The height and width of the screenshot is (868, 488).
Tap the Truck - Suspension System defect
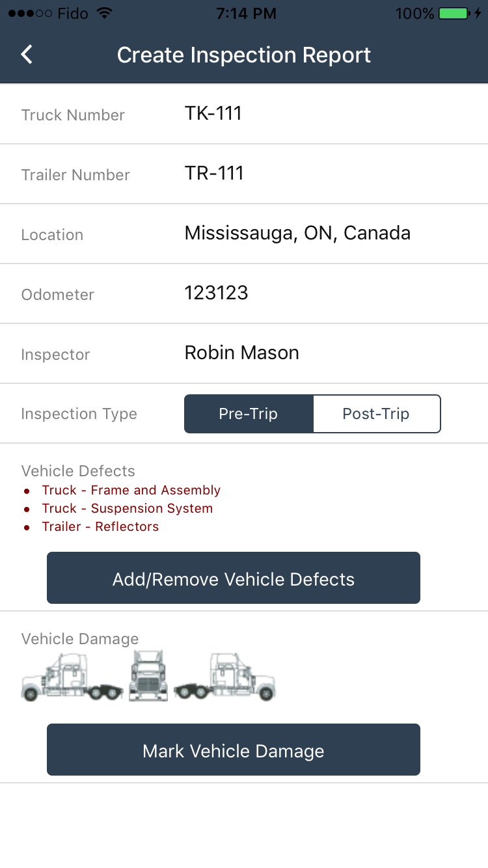tap(128, 508)
